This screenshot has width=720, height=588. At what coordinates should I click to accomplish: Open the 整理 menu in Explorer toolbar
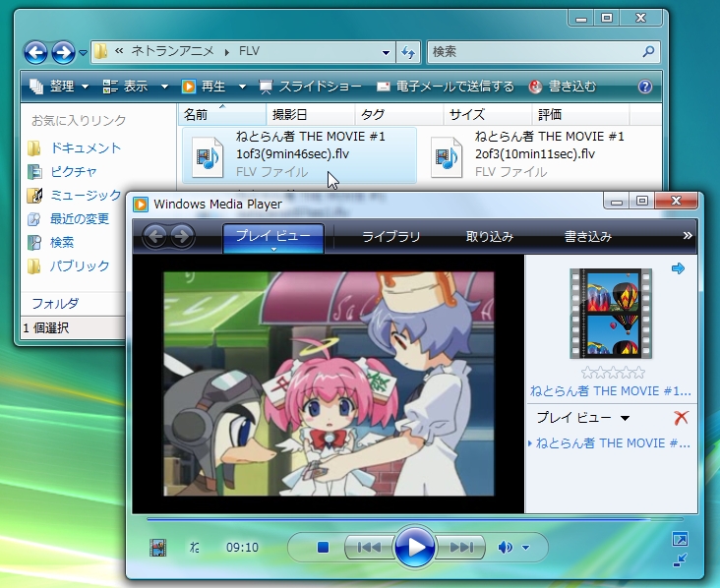tap(59, 87)
